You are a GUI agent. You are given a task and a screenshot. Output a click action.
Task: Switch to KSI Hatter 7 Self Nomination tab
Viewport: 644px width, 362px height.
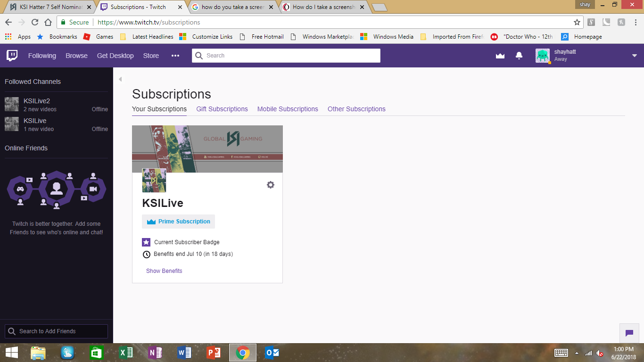pyautogui.click(x=49, y=7)
